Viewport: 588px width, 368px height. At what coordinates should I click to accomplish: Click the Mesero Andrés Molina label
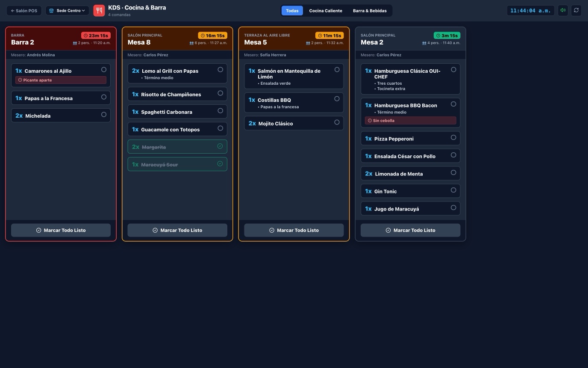(x=33, y=55)
